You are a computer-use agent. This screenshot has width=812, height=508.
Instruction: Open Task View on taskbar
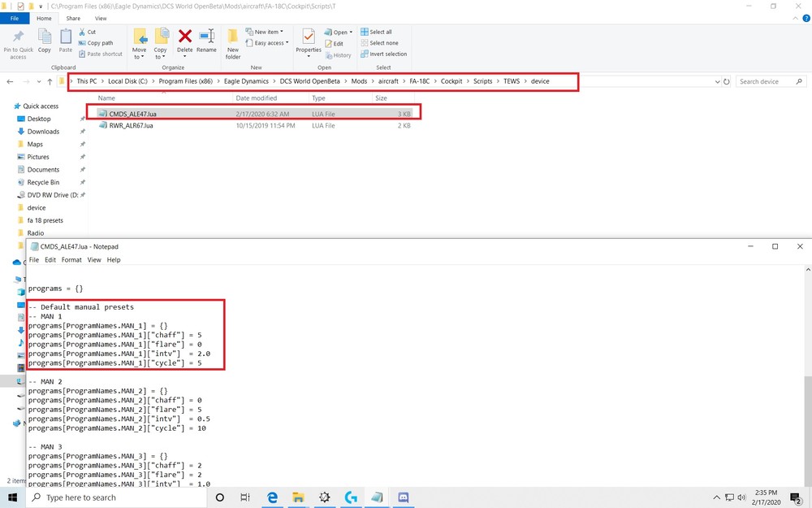coord(245,497)
